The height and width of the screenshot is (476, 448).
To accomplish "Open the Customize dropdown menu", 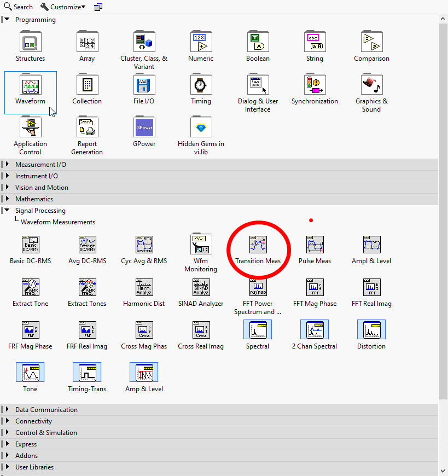I will tap(63, 7).
